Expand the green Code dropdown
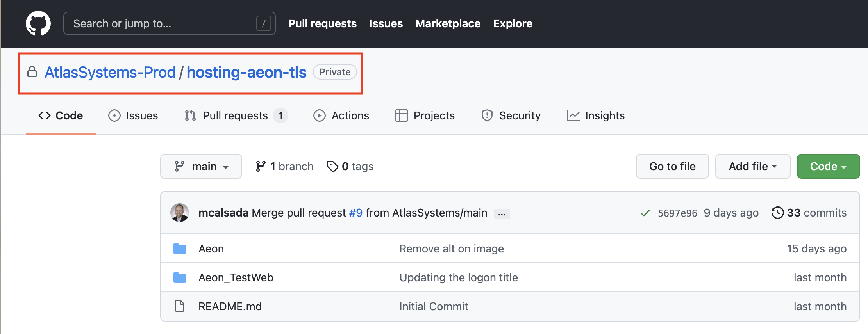 (x=828, y=167)
